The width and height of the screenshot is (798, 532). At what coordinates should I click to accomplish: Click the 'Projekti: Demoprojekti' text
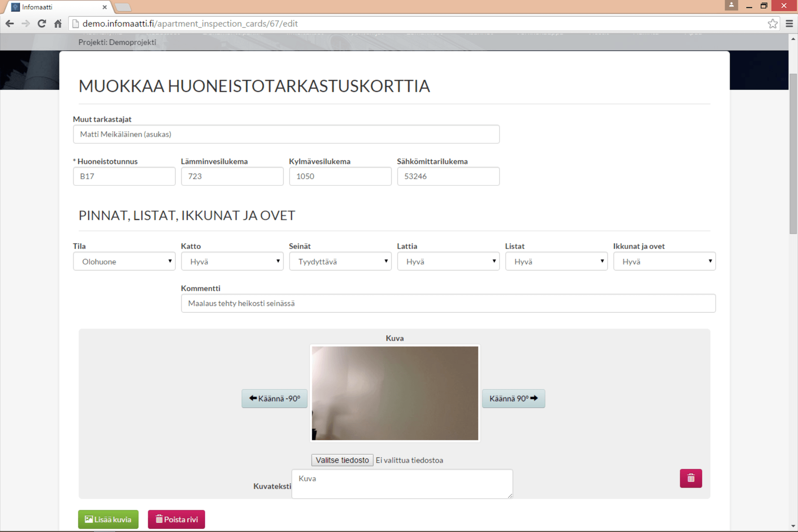[117, 42]
